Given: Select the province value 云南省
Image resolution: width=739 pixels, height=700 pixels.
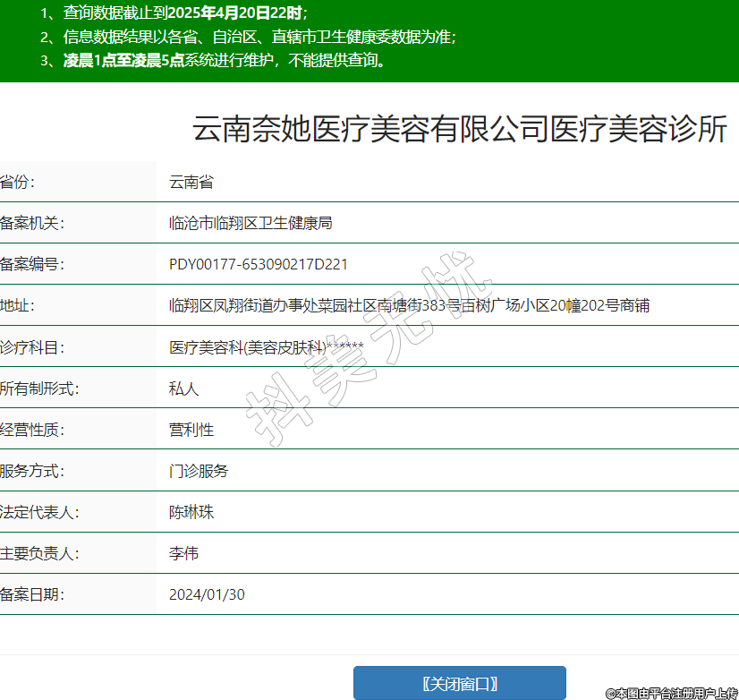Looking at the screenshot, I should [x=191, y=183].
